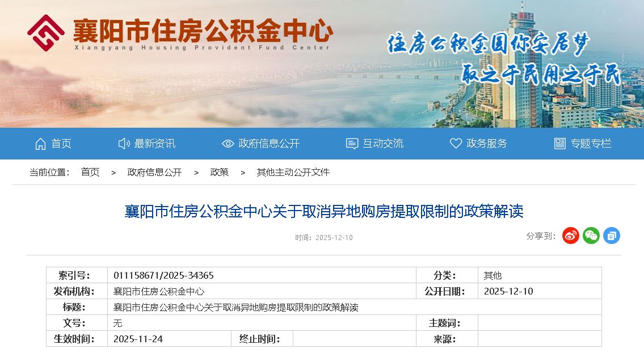Image resolution: width=644 pixels, height=357 pixels.
Task: Share the article via the WeChat icon
Action: [x=591, y=236]
